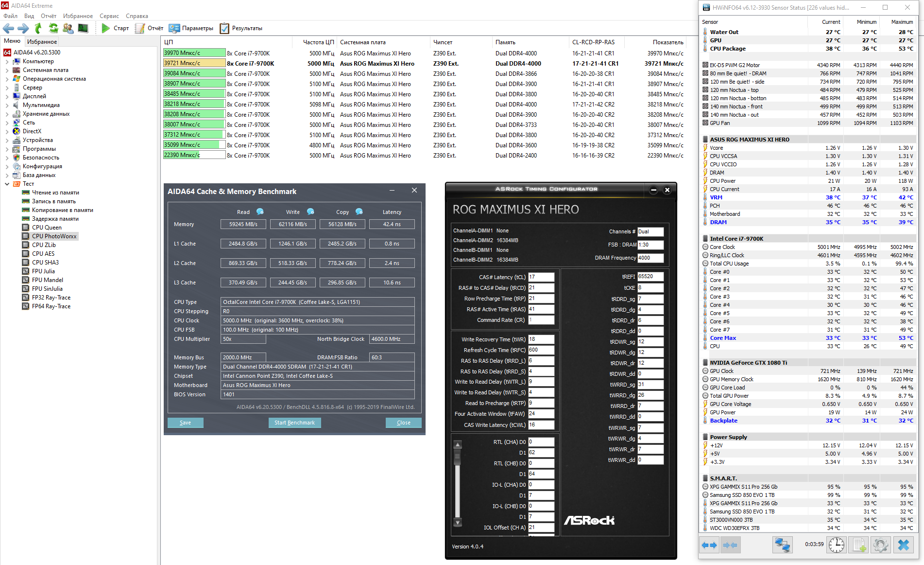Click the info icon next to Copy

tap(359, 212)
